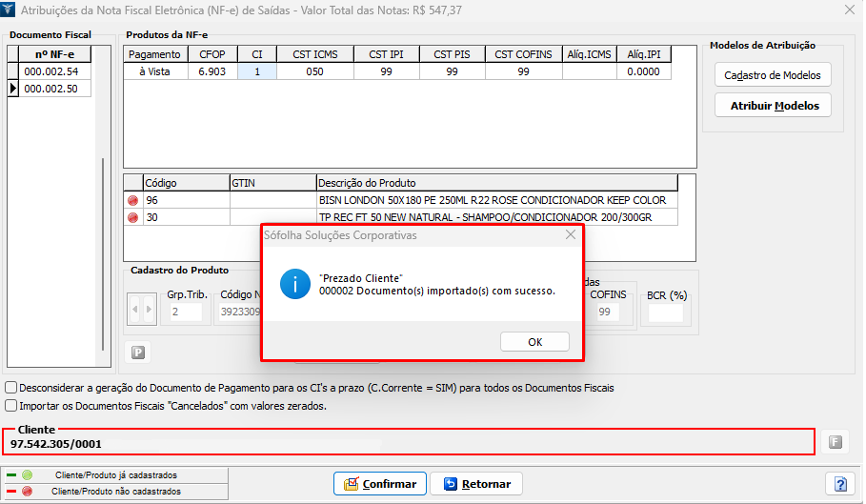Go to previous product record arrow
866x504 pixels.
coord(135,309)
